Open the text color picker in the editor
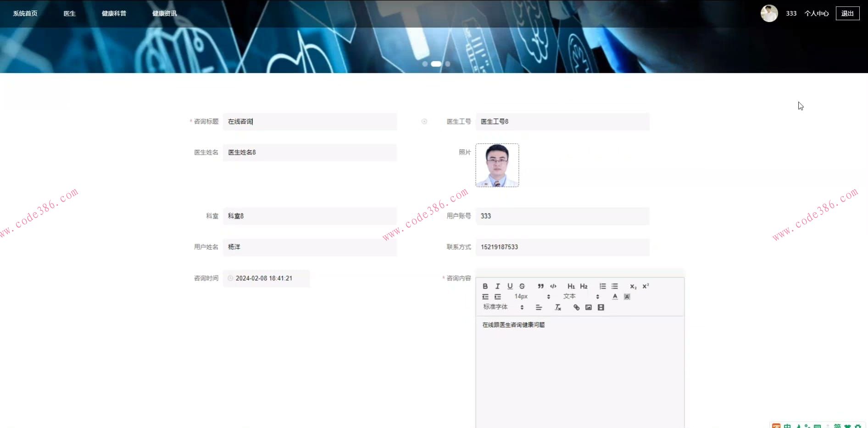This screenshot has width=868, height=428. coord(615,297)
